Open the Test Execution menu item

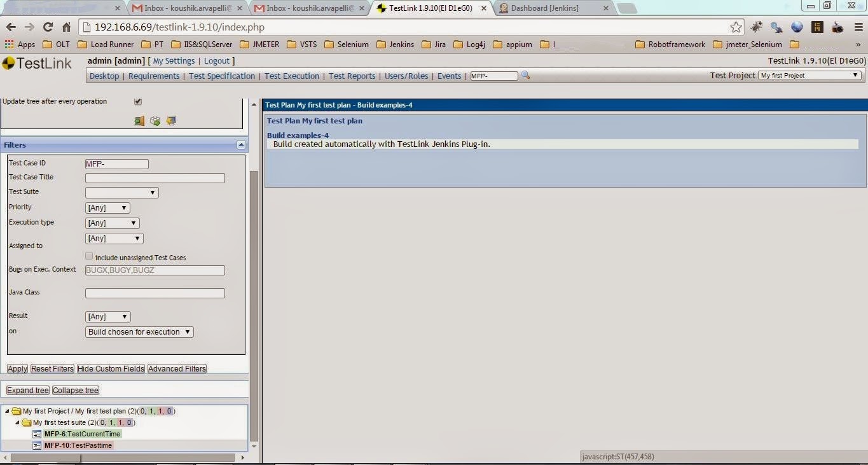tap(292, 76)
